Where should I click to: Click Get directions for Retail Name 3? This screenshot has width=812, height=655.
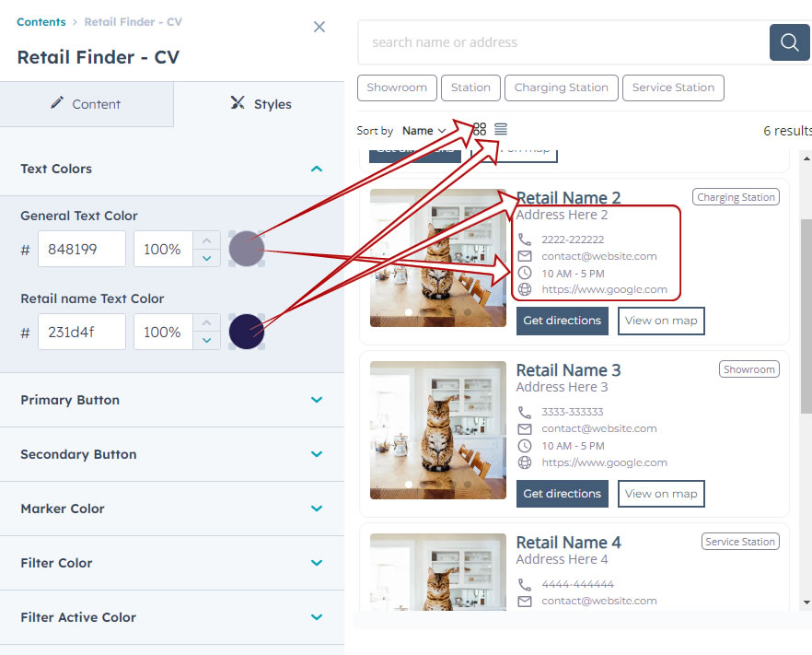tap(562, 494)
